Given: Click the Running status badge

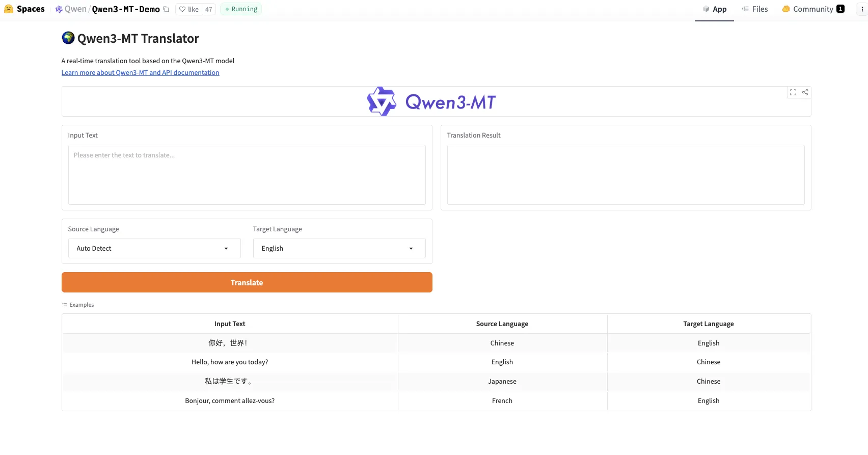Looking at the screenshot, I should pyautogui.click(x=241, y=9).
